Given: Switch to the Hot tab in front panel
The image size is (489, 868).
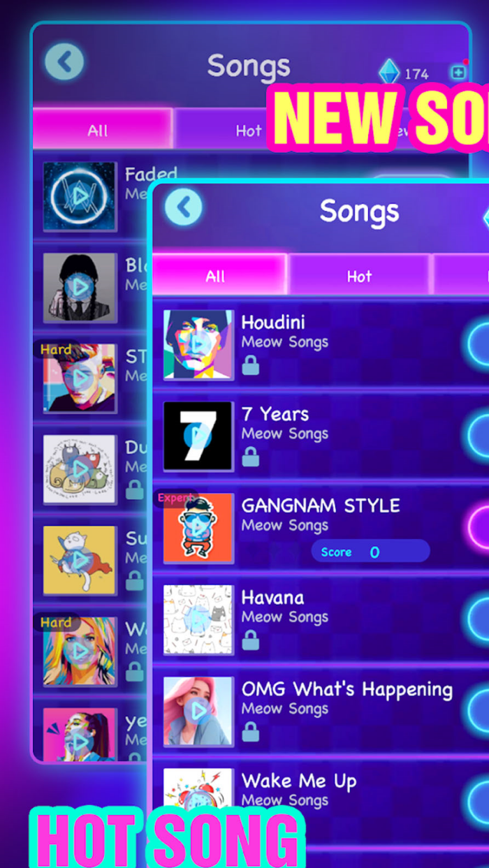Looking at the screenshot, I should [x=359, y=275].
